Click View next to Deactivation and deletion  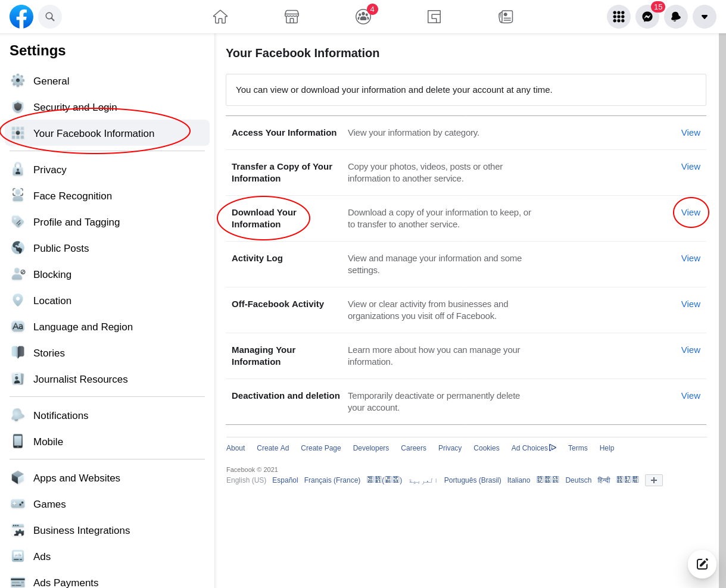click(x=690, y=396)
